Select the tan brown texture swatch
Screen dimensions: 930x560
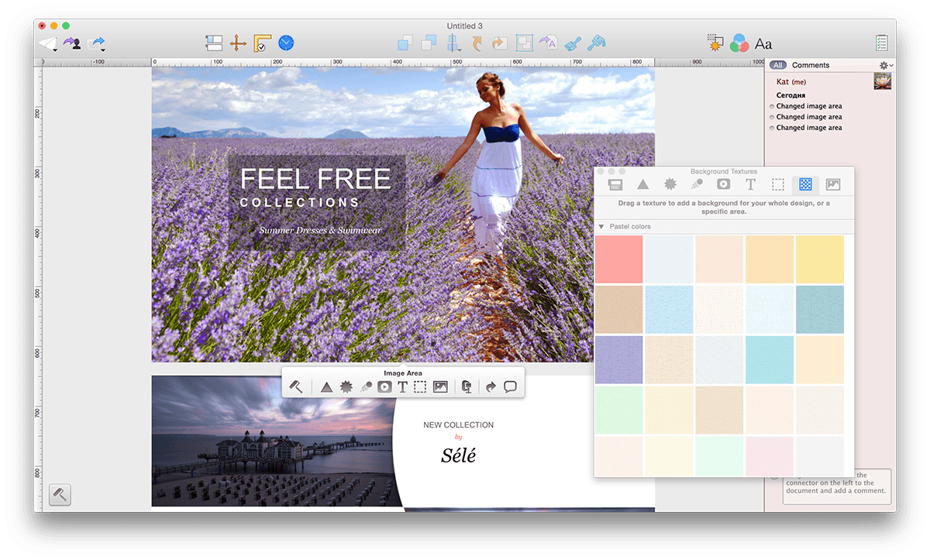619,310
